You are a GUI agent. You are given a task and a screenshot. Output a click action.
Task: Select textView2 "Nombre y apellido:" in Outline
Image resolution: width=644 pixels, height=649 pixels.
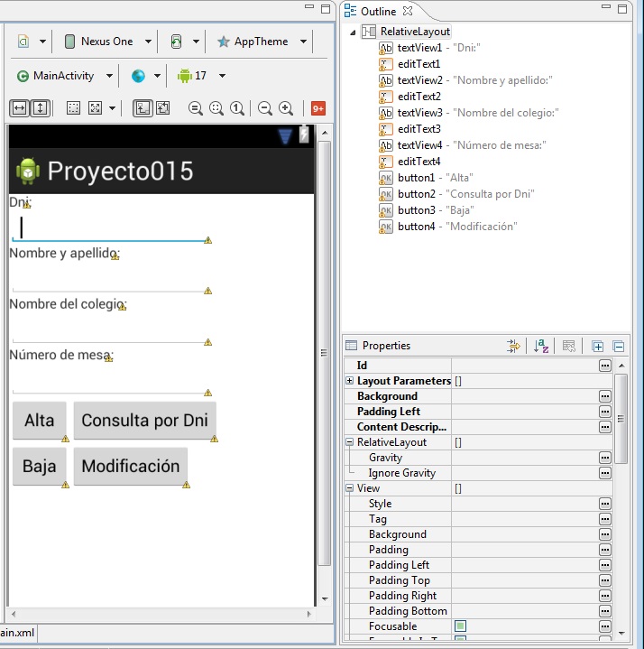tap(465, 80)
